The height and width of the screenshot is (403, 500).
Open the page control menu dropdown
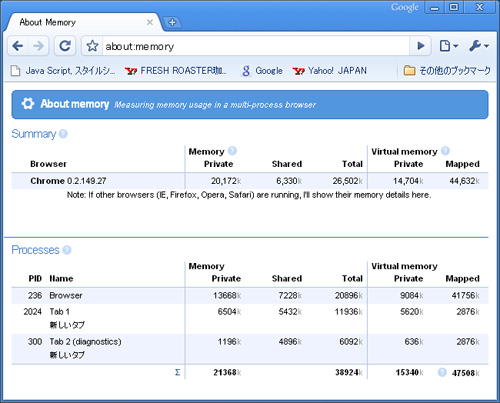coord(449,46)
